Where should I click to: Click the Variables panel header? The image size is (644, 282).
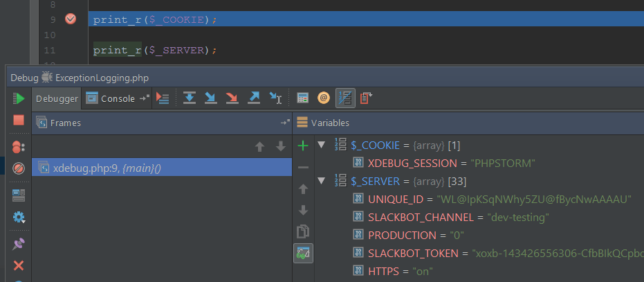(x=468, y=123)
